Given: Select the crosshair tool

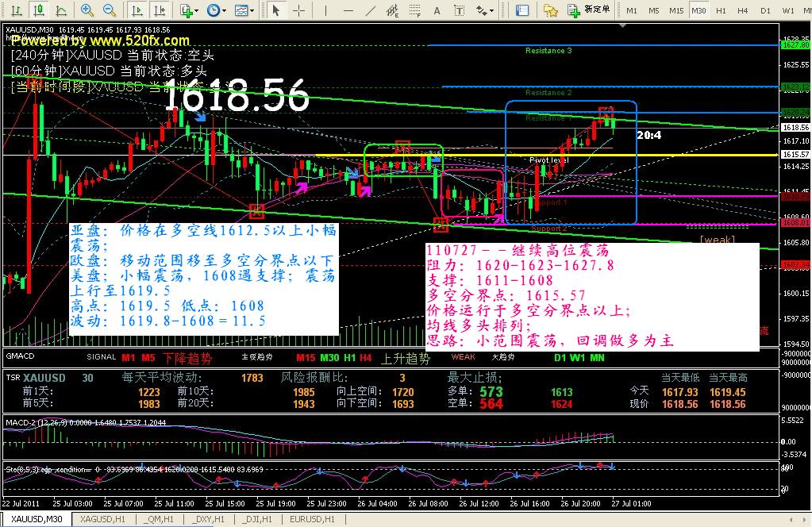Looking at the screenshot, I should coord(298,10).
